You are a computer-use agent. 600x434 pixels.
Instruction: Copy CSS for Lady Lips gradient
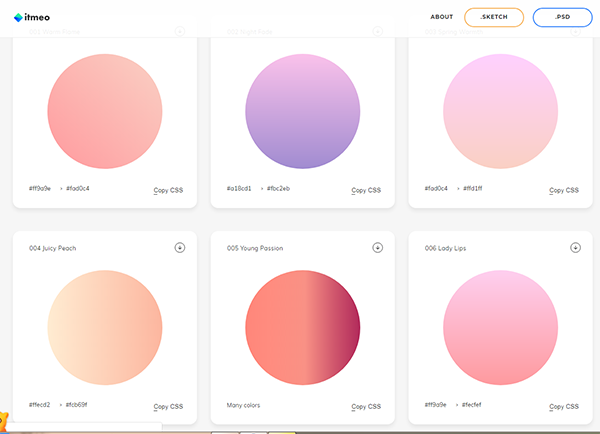point(564,406)
